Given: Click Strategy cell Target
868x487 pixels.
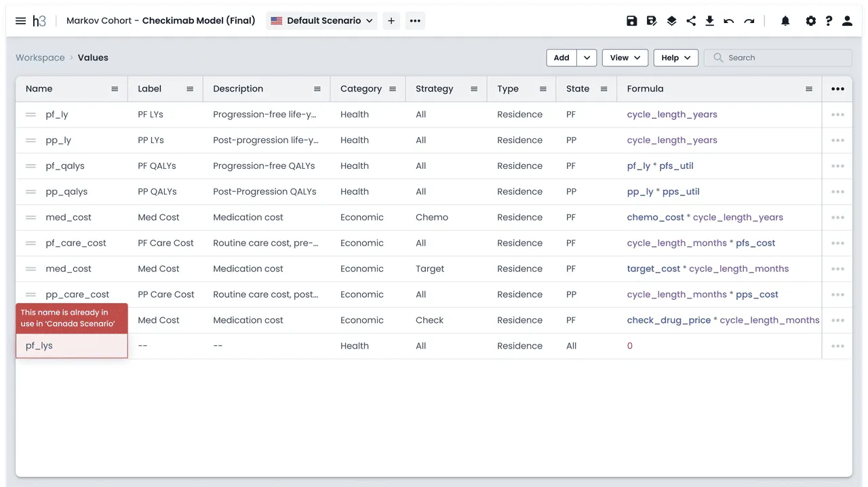Looking at the screenshot, I should 430,269.
